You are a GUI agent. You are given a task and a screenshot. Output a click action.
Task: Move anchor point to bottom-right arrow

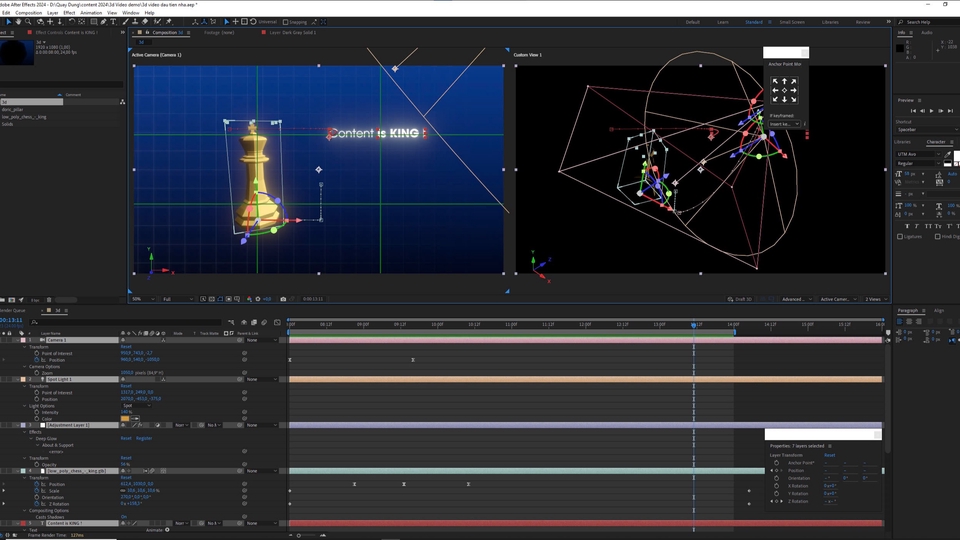click(x=793, y=99)
